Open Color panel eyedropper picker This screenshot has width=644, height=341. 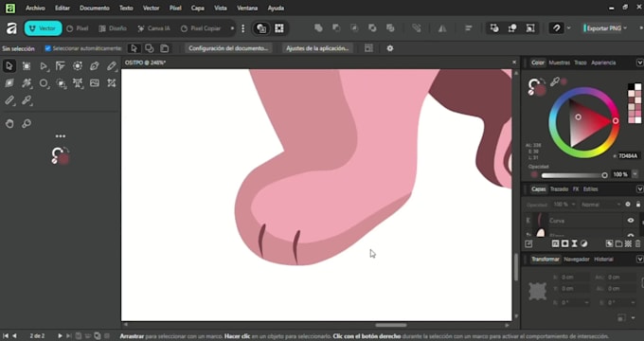(555, 81)
